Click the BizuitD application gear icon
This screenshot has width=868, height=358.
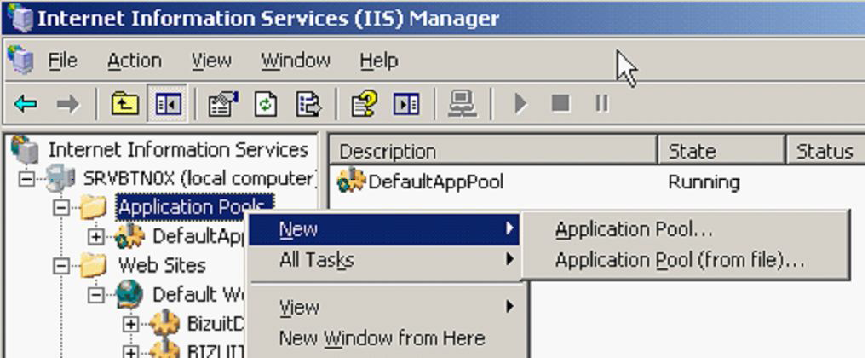point(164,324)
